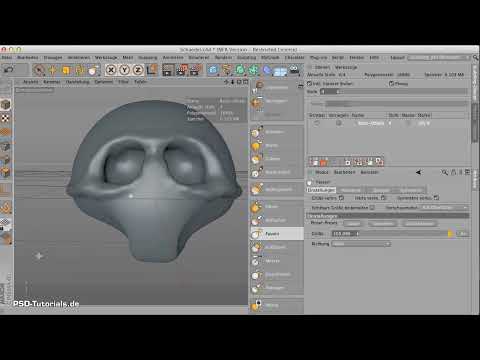Click the lock icon in attribute manager
The height and width of the screenshot is (360, 480).
453,172
